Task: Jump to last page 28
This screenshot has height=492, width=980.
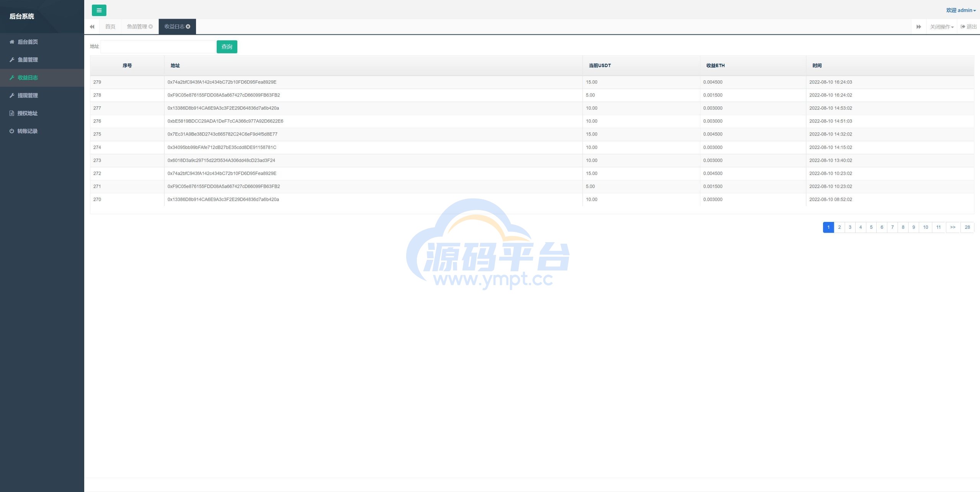Action: 967,227
